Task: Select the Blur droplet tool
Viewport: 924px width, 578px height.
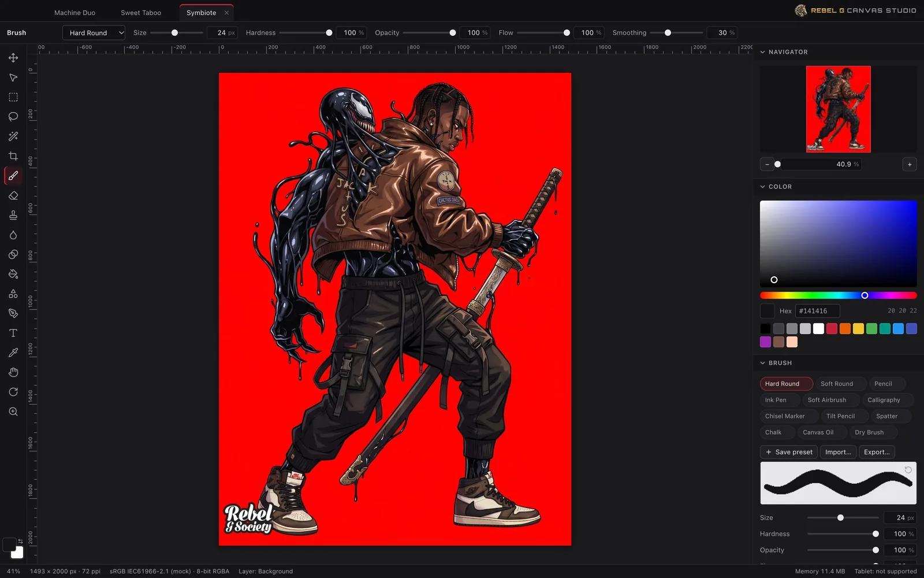Action: coord(13,235)
